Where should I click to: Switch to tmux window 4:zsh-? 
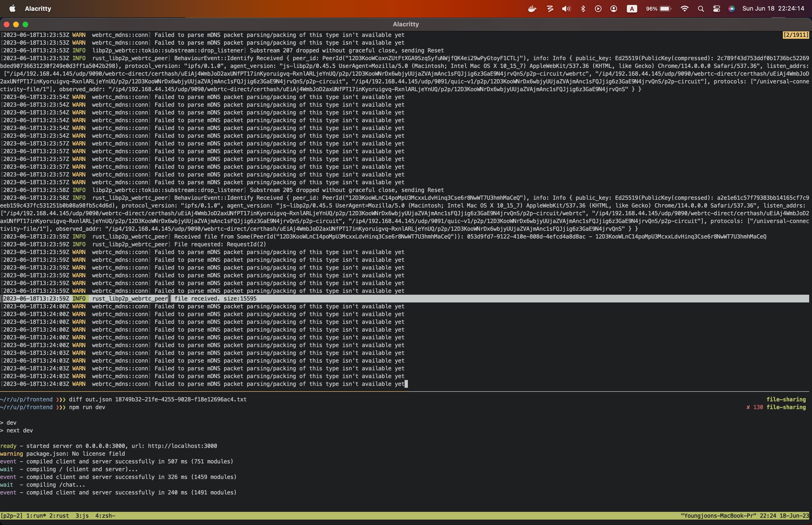click(x=105, y=515)
